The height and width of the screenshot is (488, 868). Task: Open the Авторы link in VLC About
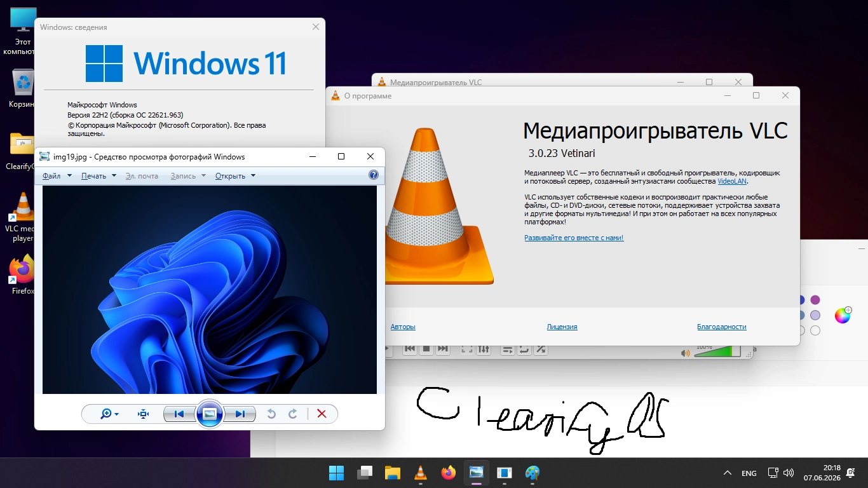point(403,327)
